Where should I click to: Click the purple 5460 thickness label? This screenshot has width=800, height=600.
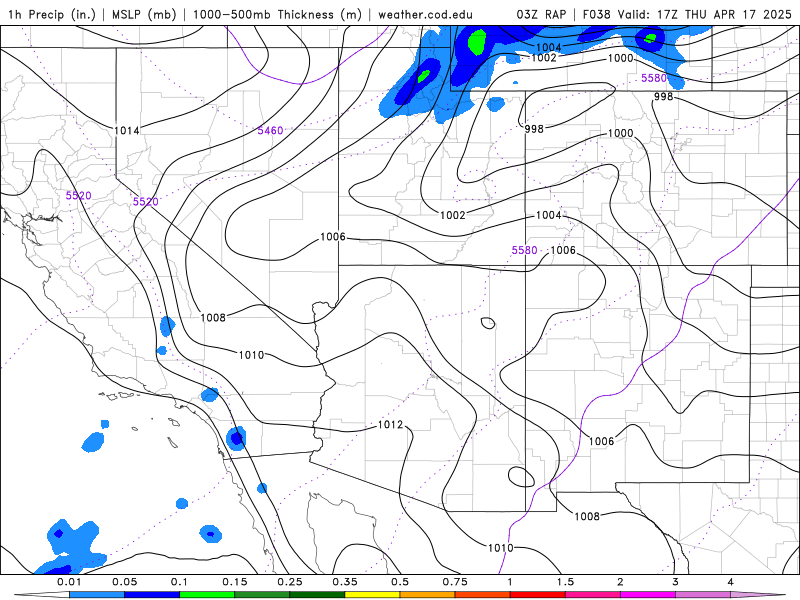[270, 131]
